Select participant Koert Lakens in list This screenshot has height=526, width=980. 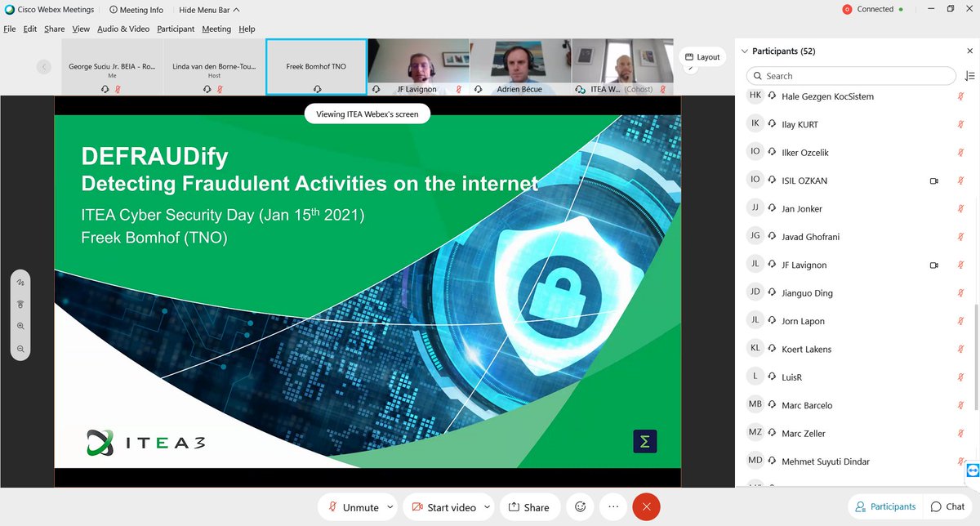click(856, 349)
